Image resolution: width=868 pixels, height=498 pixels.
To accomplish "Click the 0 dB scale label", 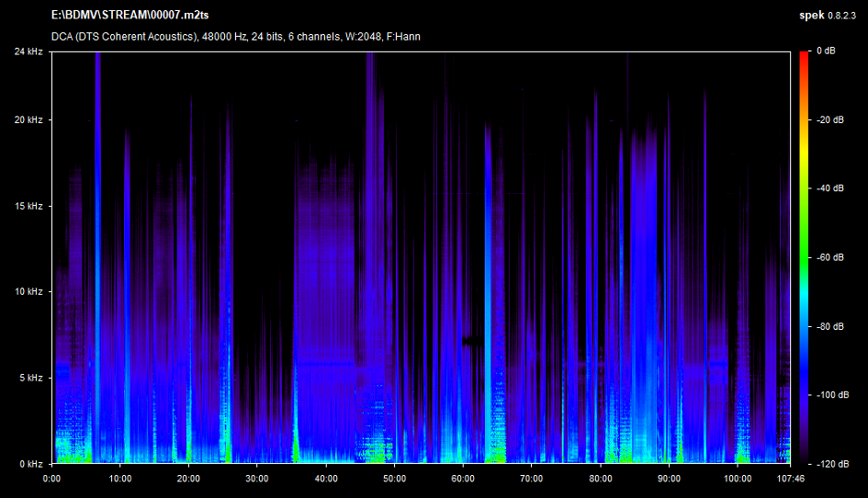I will pyautogui.click(x=828, y=51).
